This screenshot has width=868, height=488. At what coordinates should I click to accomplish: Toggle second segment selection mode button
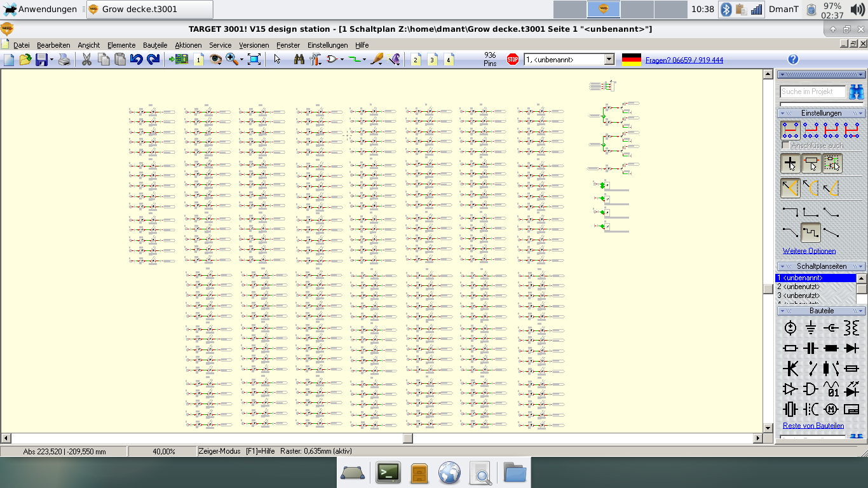(x=811, y=131)
